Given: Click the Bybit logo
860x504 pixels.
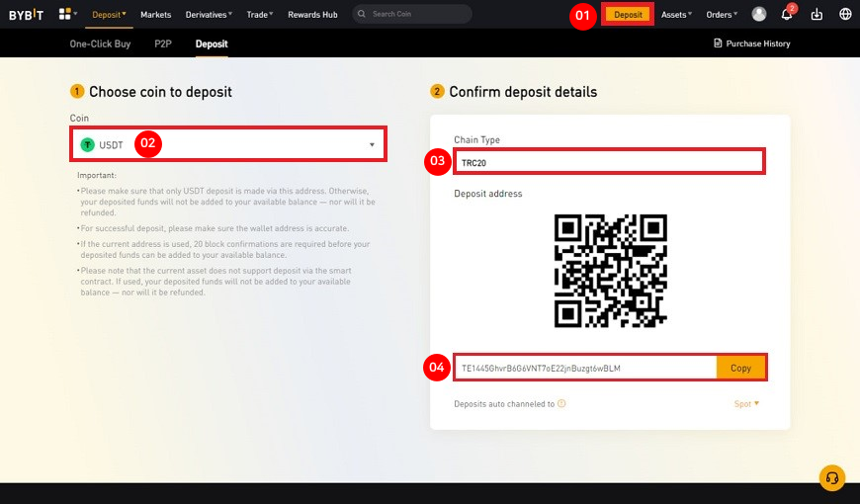Looking at the screenshot, I should 28,15.
